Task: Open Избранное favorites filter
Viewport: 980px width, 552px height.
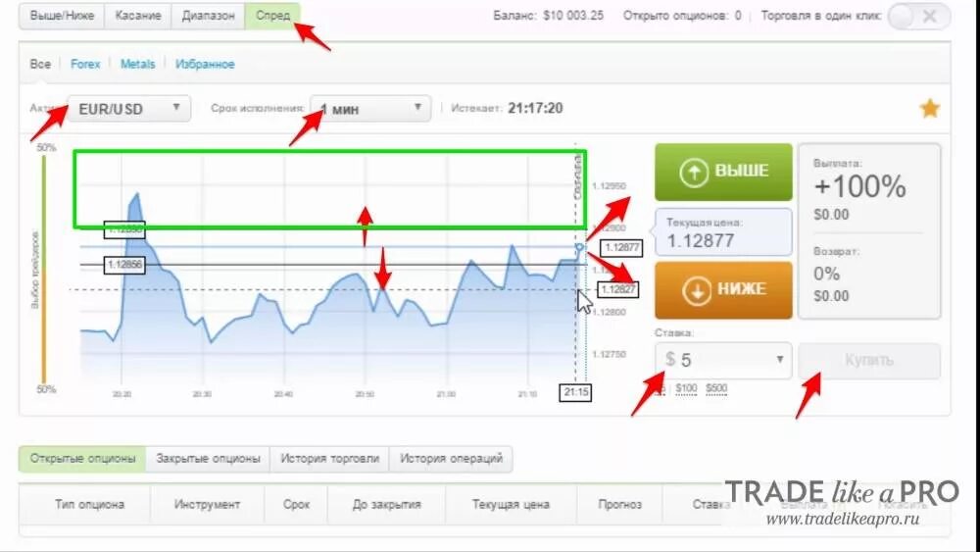Action: (205, 64)
